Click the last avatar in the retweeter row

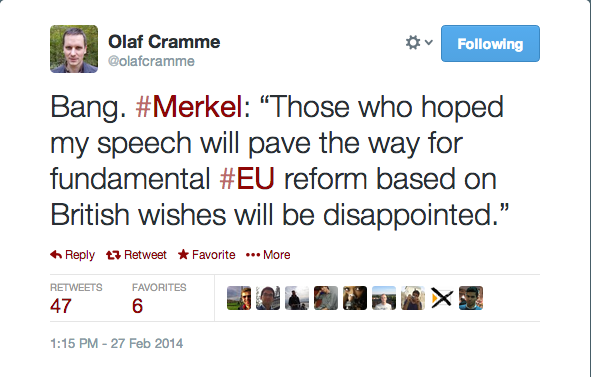(x=471, y=298)
